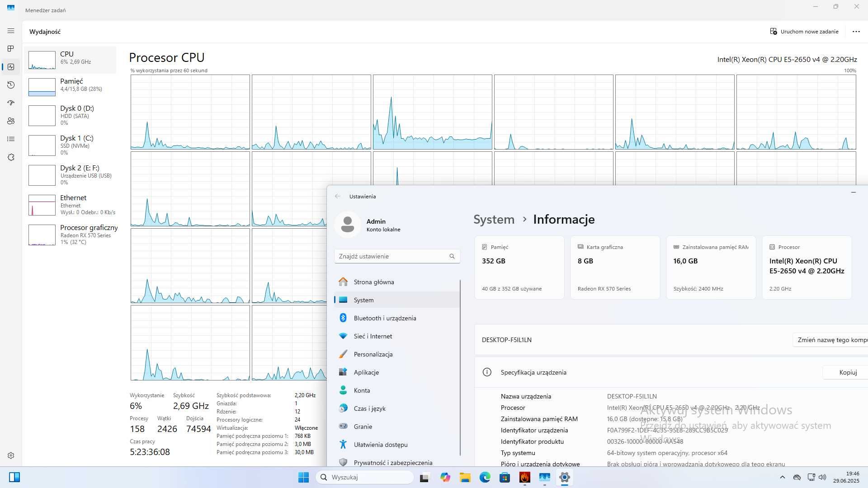The height and width of the screenshot is (488, 868).
Task: Select Ethernet performance entry
Action: [71, 205]
